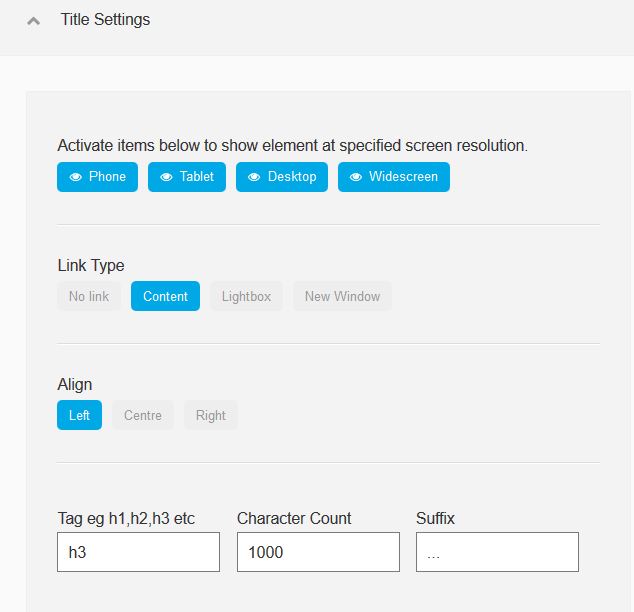Align title Left
634x612 pixels.
click(x=79, y=415)
